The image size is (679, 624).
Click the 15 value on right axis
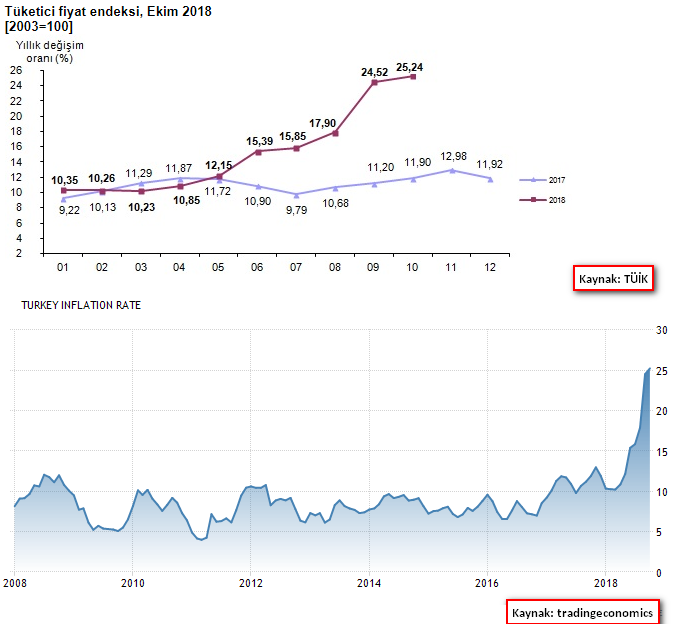pyautogui.click(x=662, y=452)
